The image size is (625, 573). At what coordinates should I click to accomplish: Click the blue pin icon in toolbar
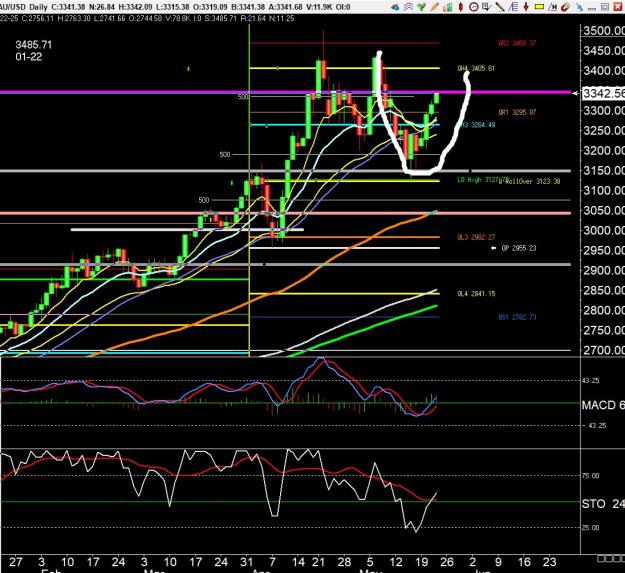(x=580, y=7)
